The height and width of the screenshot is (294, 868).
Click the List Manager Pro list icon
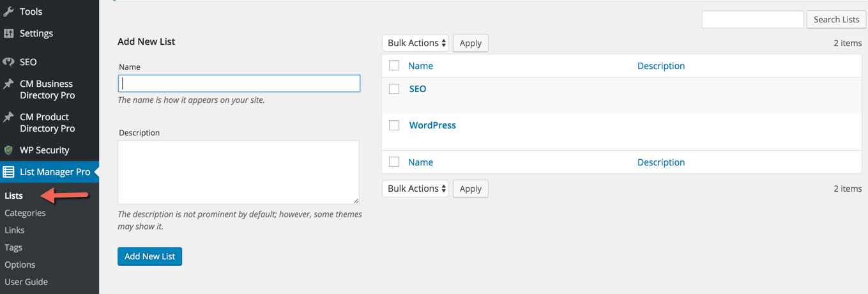click(8, 172)
